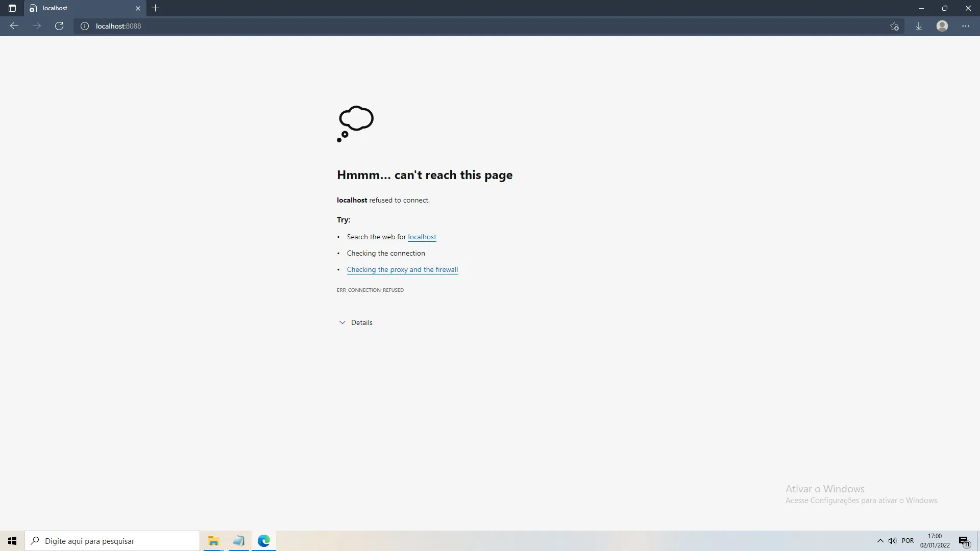Add page to favorites star icon
The width and height of the screenshot is (980, 551).
click(894, 26)
